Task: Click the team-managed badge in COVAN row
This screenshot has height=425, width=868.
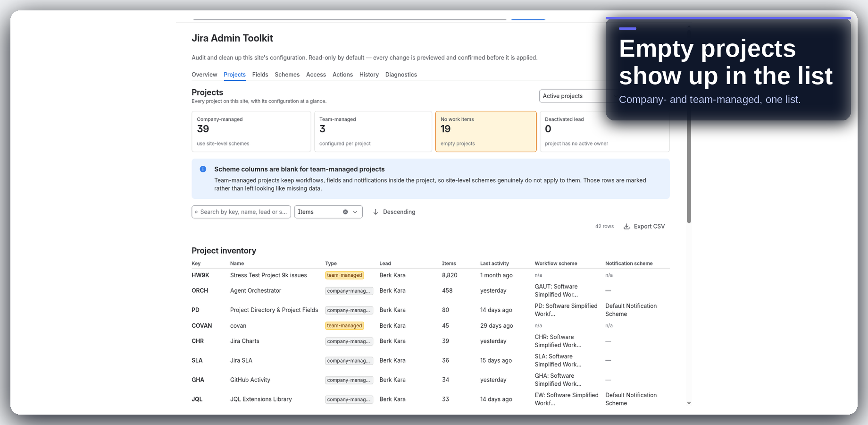Action: 344,326
